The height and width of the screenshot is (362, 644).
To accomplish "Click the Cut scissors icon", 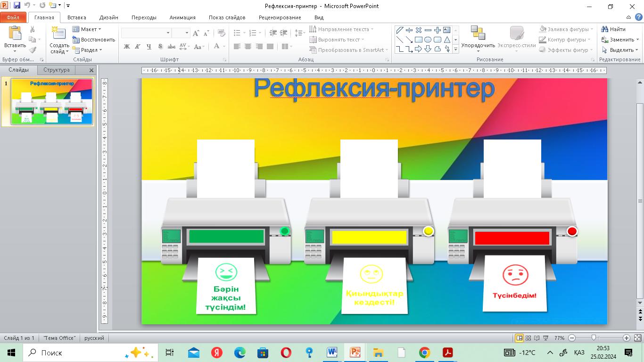I will (x=33, y=29).
